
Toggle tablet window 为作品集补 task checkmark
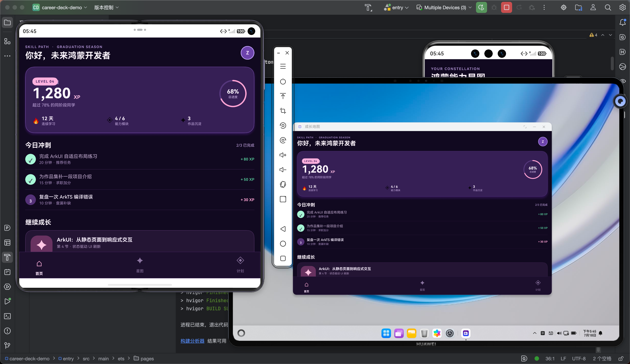click(x=301, y=228)
